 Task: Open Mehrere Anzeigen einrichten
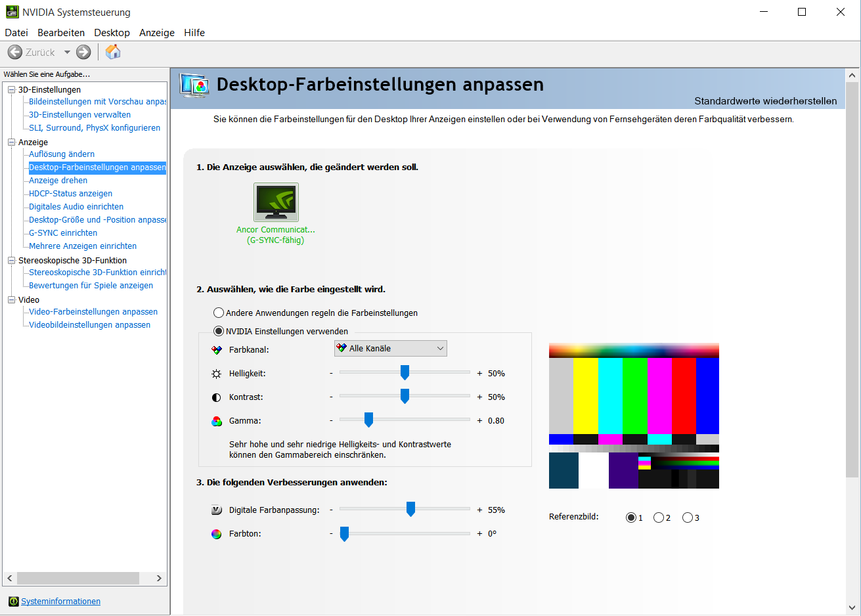[x=83, y=246]
